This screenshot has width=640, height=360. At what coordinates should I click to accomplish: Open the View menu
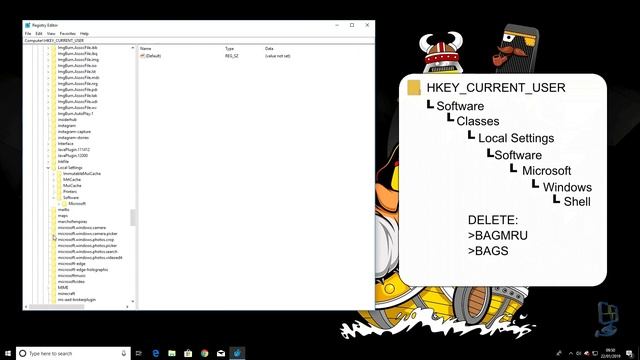51,33
